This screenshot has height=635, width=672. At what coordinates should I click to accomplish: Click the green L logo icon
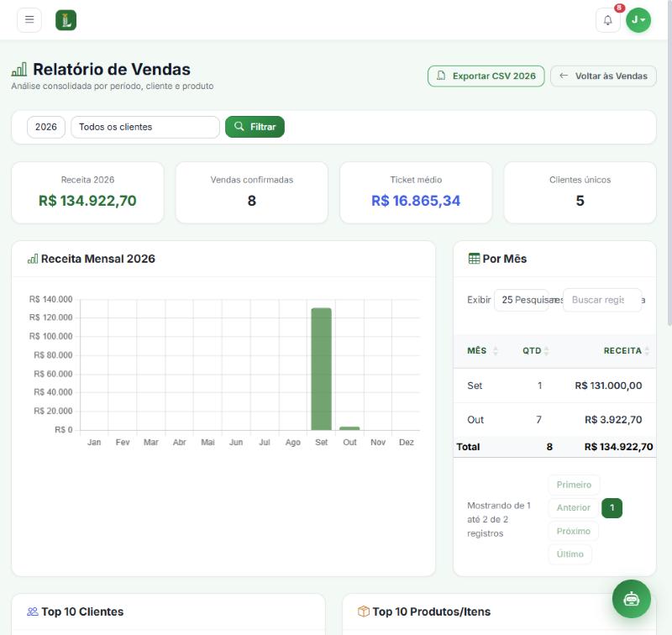(x=66, y=20)
